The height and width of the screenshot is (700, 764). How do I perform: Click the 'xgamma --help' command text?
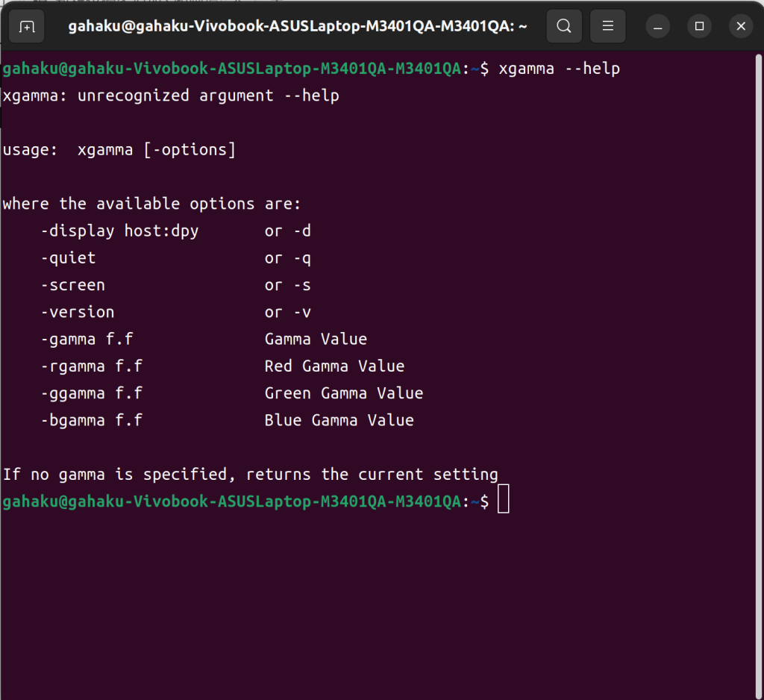pyautogui.click(x=559, y=69)
